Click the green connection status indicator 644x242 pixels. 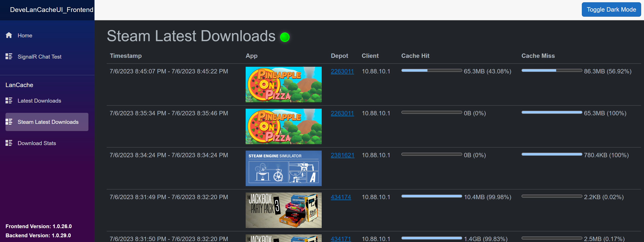coord(284,37)
